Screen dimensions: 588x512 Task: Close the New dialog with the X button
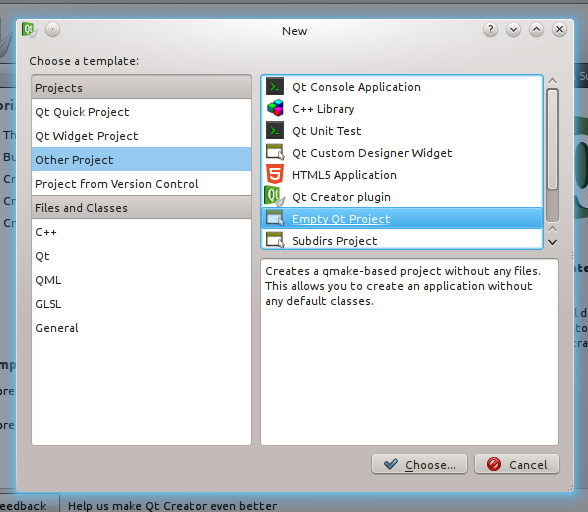[x=559, y=29]
